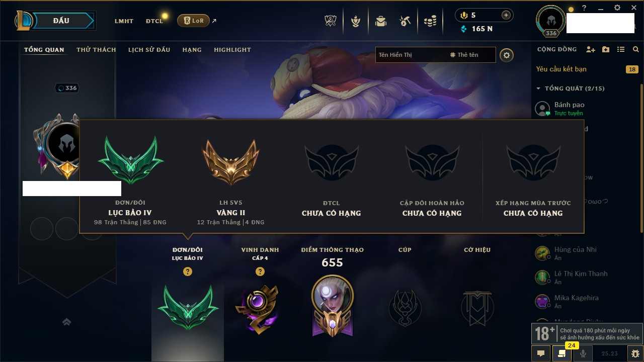This screenshot has height=362, width=644.
Task: Expand the banner chevron below profile
Action: (66, 322)
